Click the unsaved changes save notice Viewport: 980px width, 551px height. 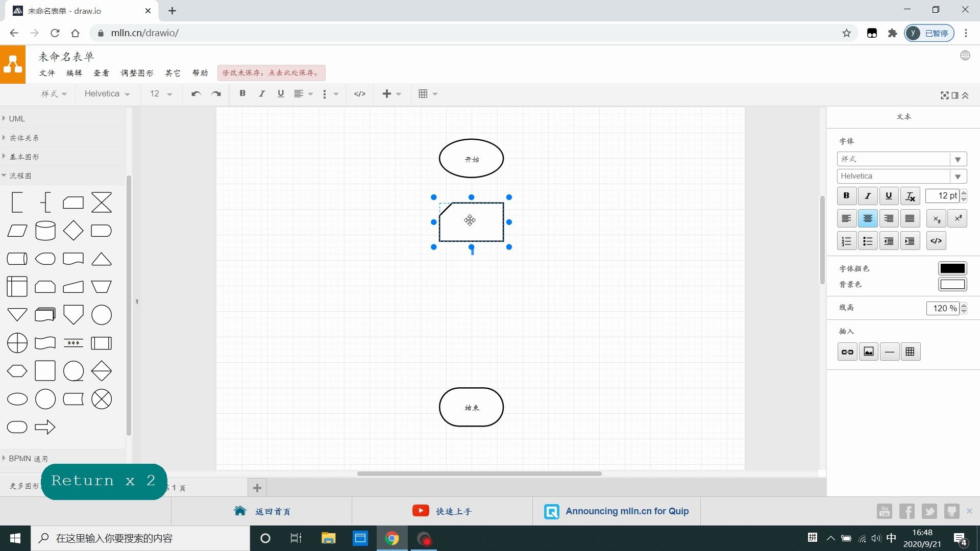pyautogui.click(x=271, y=73)
